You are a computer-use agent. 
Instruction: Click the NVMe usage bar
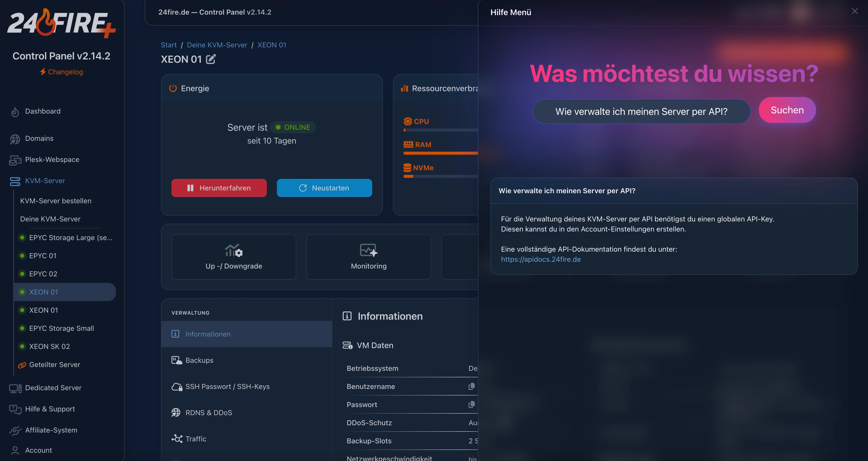tap(441, 176)
